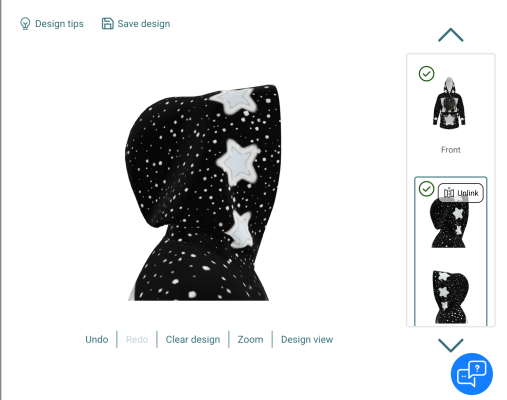This screenshot has width=507, height=400.
Task: Click the Design tips lightbulb icon
Action: 25,24
